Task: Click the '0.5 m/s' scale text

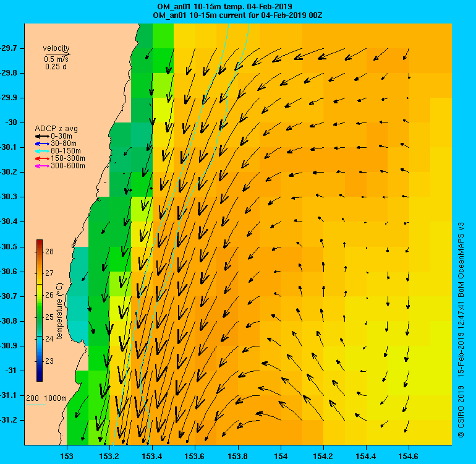Action: click(56, 59)
